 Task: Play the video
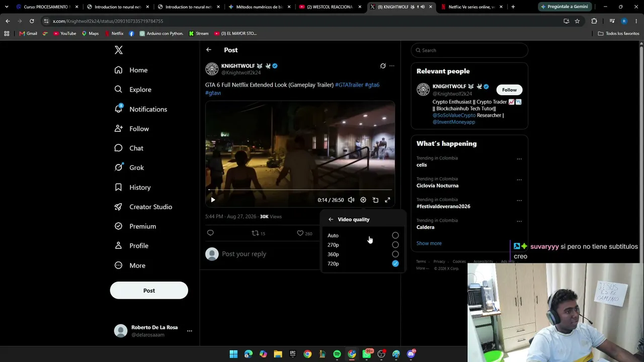tap(213, 200)
